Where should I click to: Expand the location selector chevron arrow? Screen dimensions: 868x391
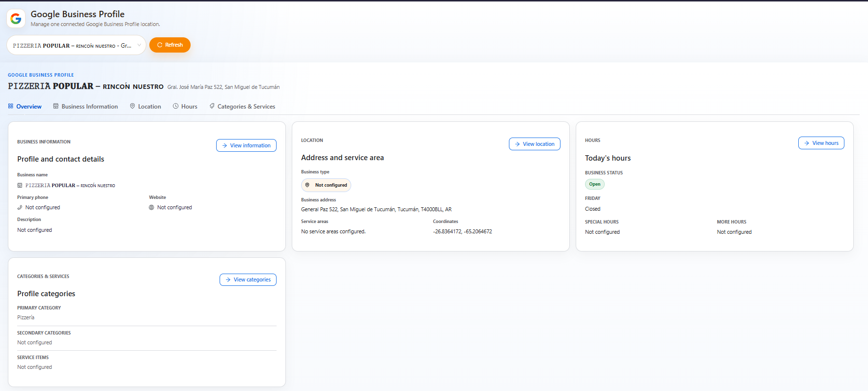tap(139, 45)
